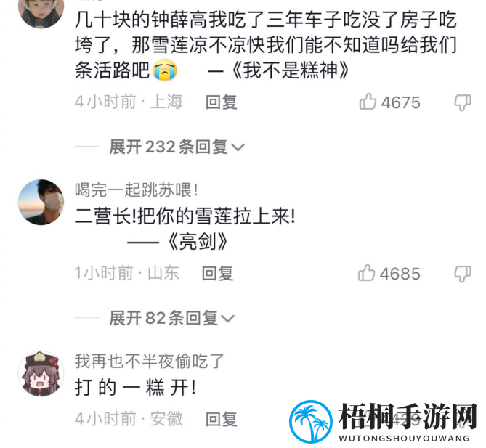Click chevron beside 展开232条回复
This screenshot has width=486, height=448.
point(238,147)
